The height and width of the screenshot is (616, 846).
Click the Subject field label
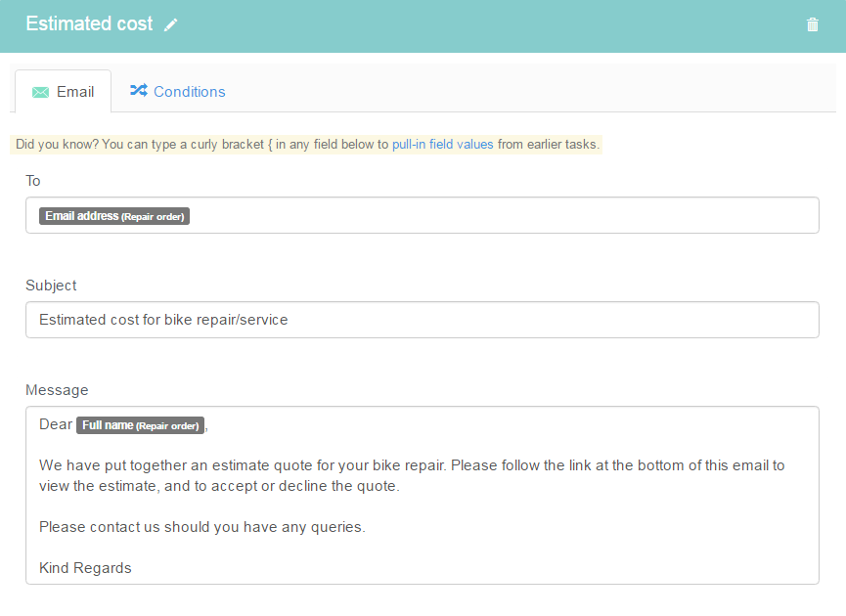point(51,286)
